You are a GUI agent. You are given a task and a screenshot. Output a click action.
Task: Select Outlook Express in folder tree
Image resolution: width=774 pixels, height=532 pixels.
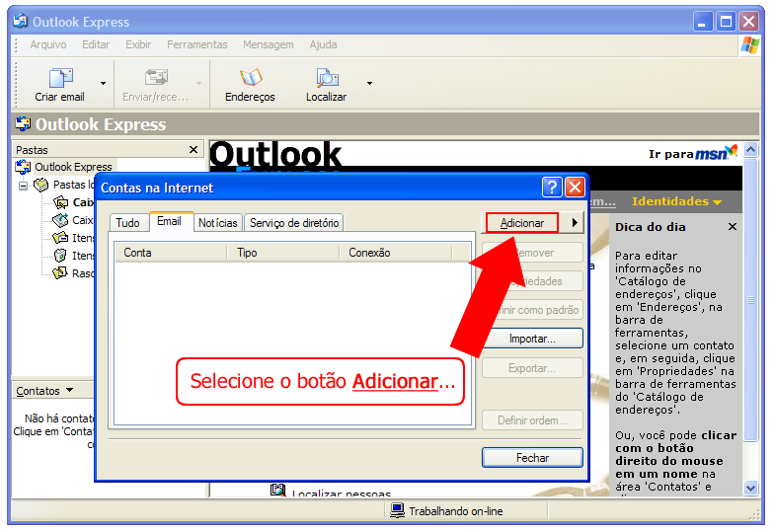73,167
